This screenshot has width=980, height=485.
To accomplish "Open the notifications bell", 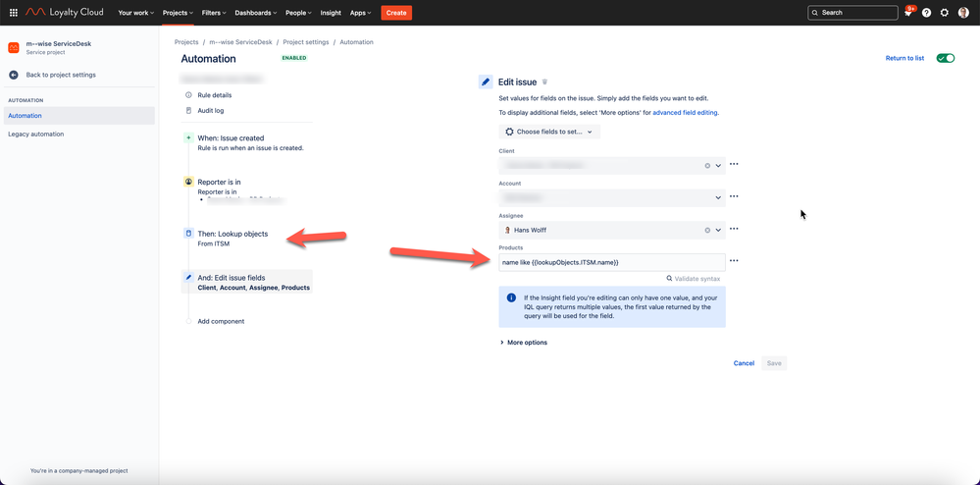I will (908, 13).
